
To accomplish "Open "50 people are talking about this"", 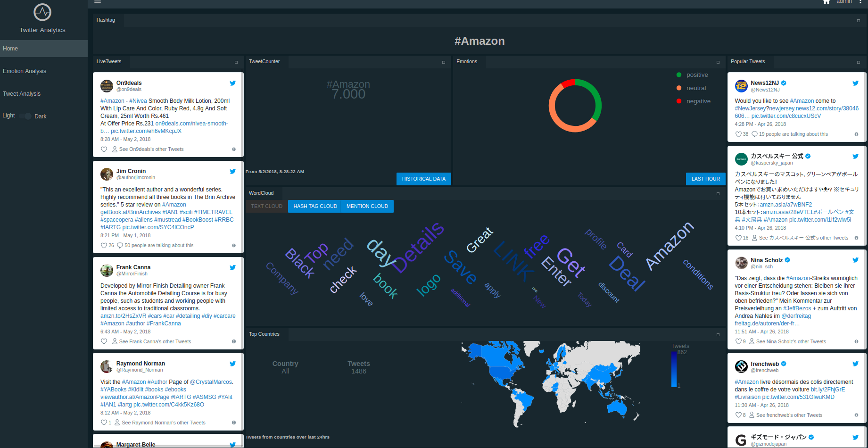I will tap(159, 246).
